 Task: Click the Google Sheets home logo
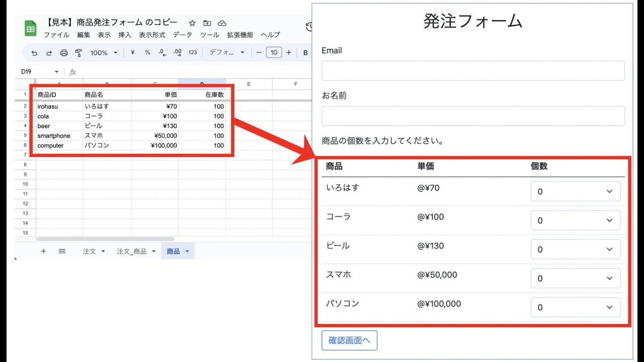pos(31,28)
